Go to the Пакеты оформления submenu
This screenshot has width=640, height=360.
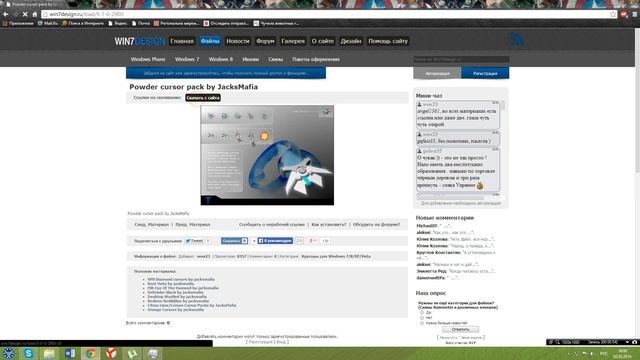[x=316, y=59]
